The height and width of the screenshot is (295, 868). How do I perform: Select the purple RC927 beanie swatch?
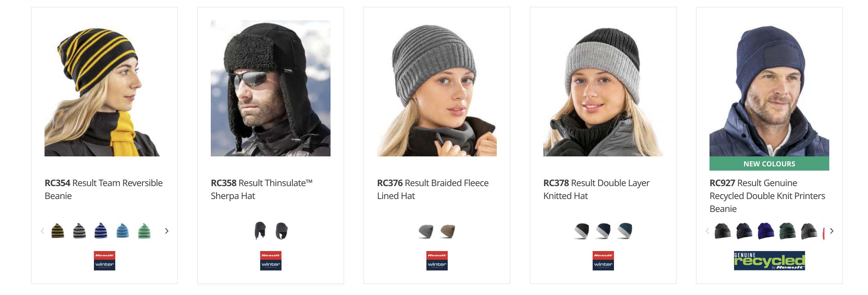[x=766, y=231]
